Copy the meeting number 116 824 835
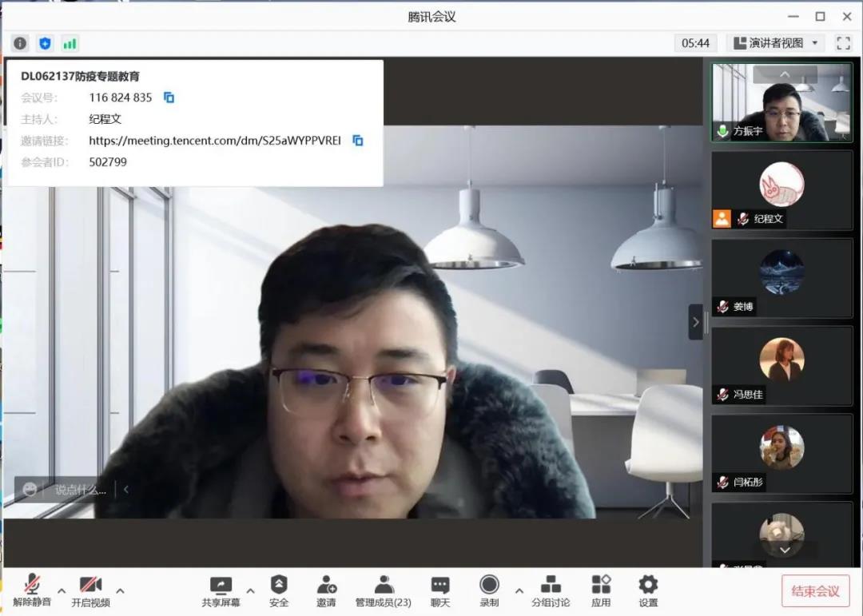863x616 pixels. 169,97
